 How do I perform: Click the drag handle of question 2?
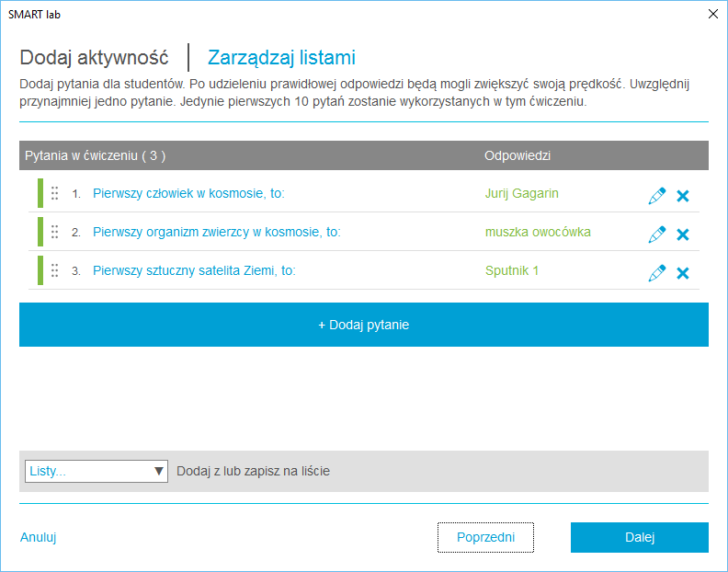pyautogui.click(x=55, y=232)
